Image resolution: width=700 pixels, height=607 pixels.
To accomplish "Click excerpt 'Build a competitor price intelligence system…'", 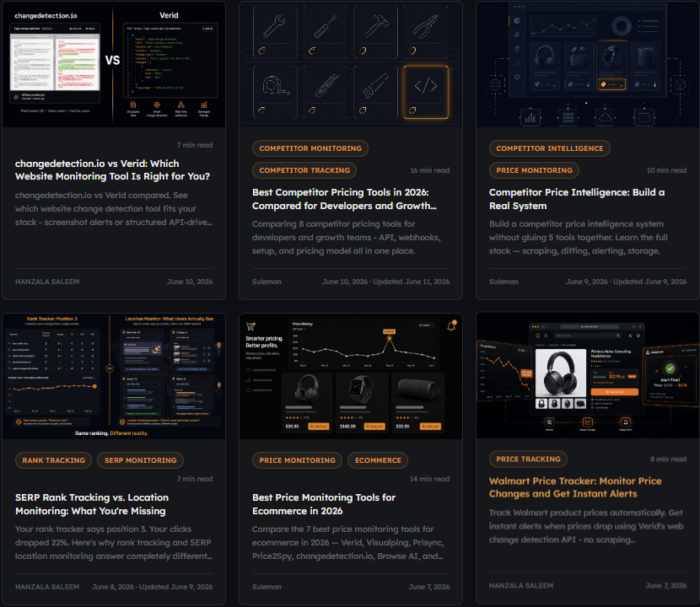I will [578, 238].
